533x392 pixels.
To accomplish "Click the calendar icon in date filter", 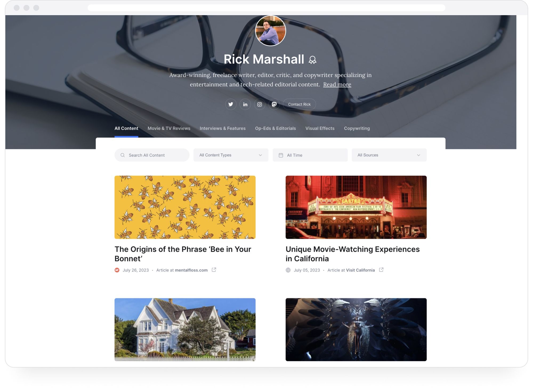I will point(281,155).
